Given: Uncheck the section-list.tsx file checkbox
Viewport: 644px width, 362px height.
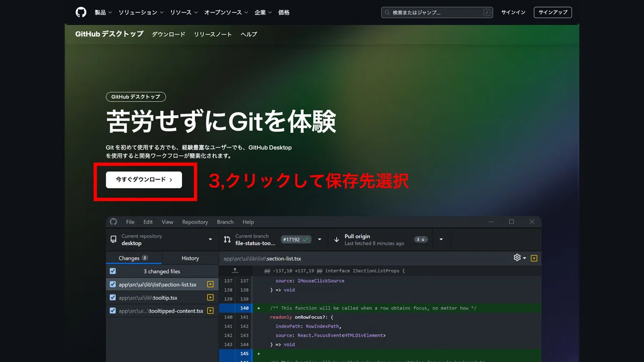Looking at the screenshot, I should coord(113,284).
